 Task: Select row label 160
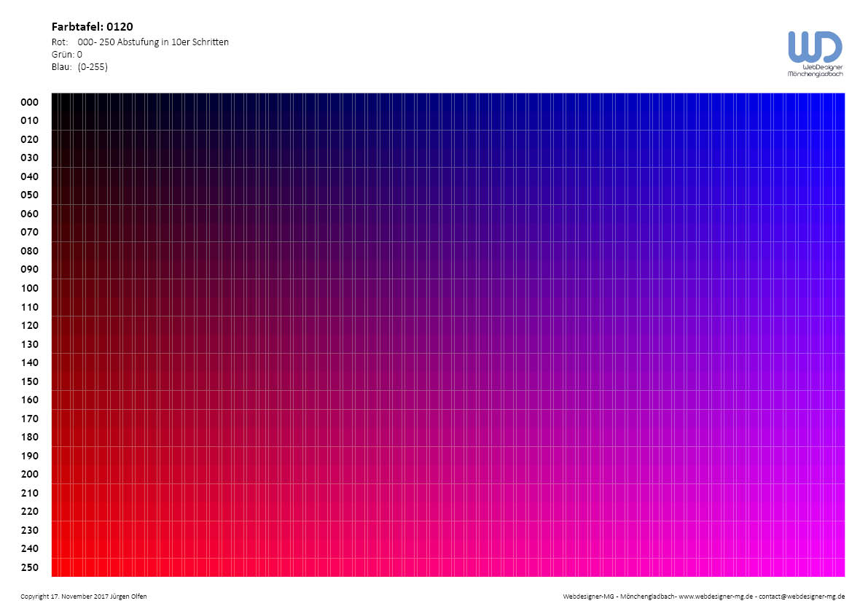pyautogui.click(x=30, y=400)
